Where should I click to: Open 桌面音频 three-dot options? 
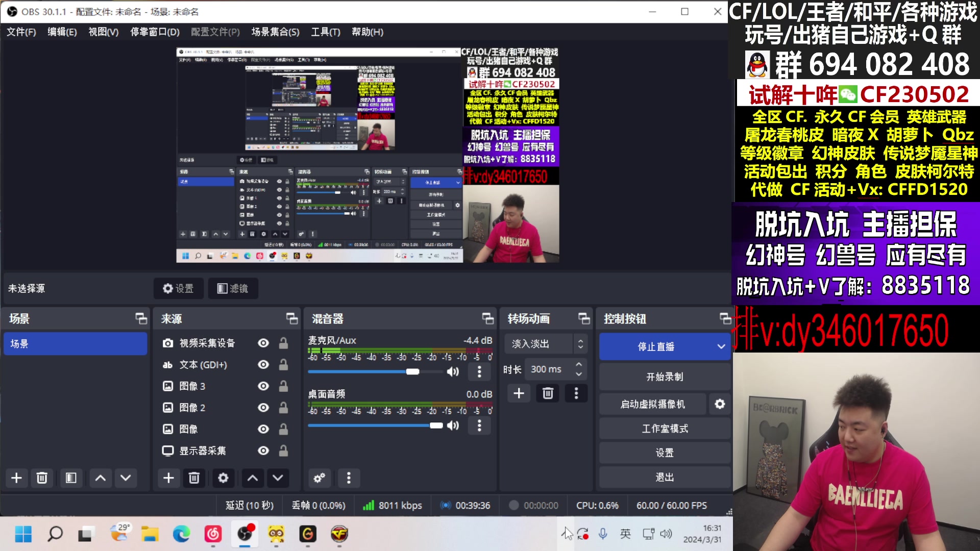click(479, 425)
